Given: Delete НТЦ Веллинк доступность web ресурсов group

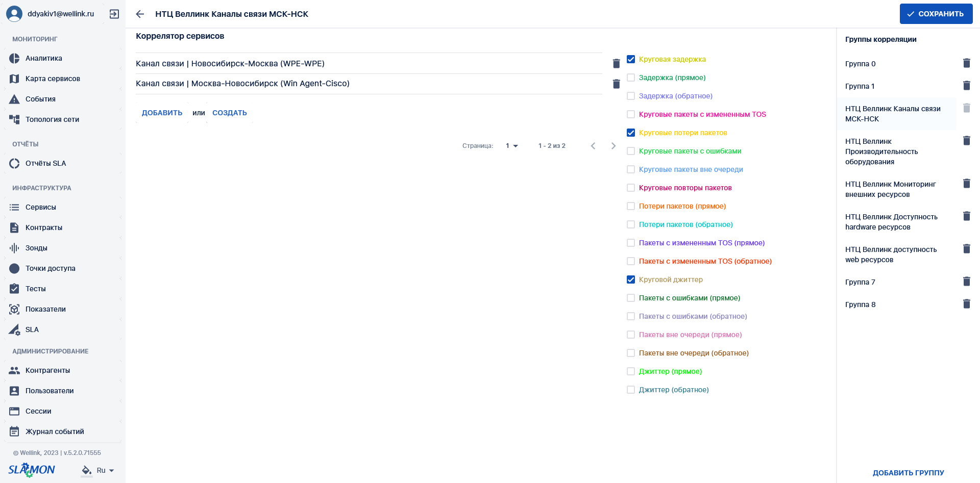Looking at the screenshot, I should [966, 248].
